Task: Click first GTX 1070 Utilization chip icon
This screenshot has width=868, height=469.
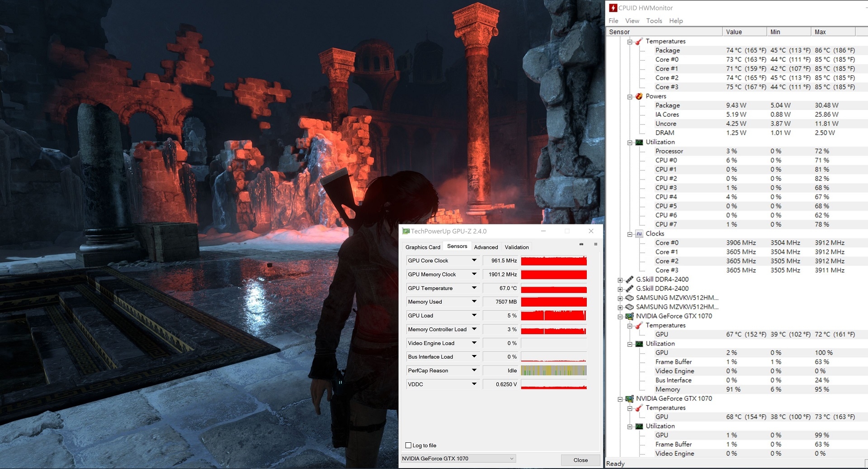Action: click(639, 344)
